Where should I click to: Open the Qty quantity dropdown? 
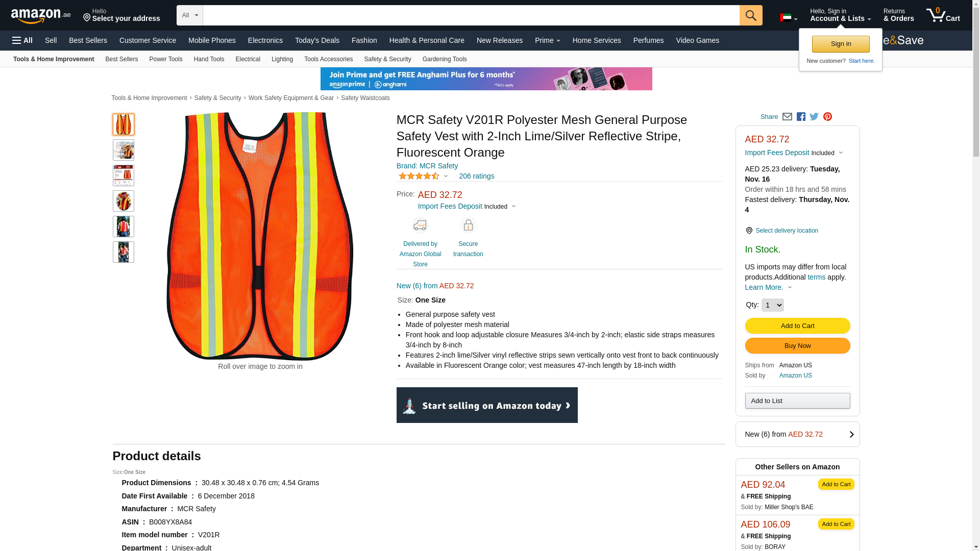tap(772, 305)
